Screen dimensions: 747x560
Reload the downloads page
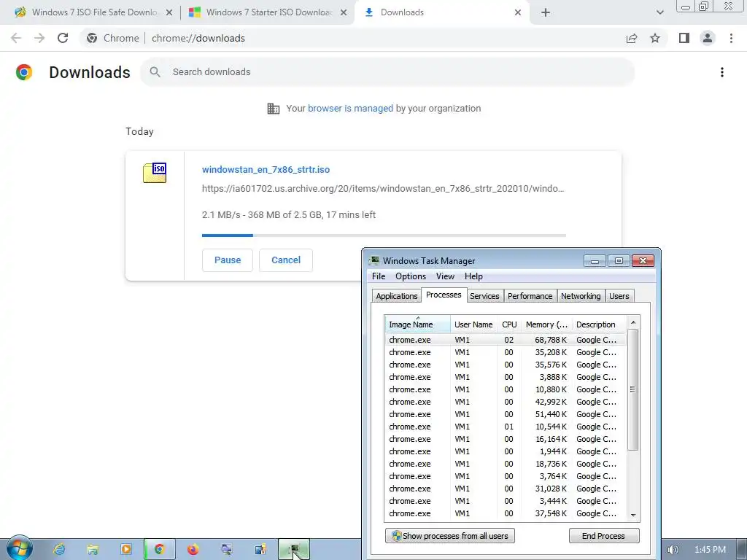pos(63,38)
